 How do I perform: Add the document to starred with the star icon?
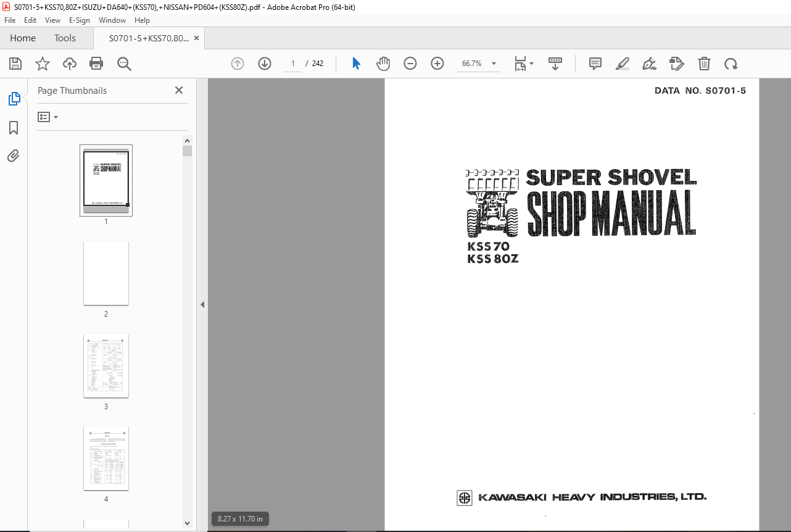coord(43,64)
